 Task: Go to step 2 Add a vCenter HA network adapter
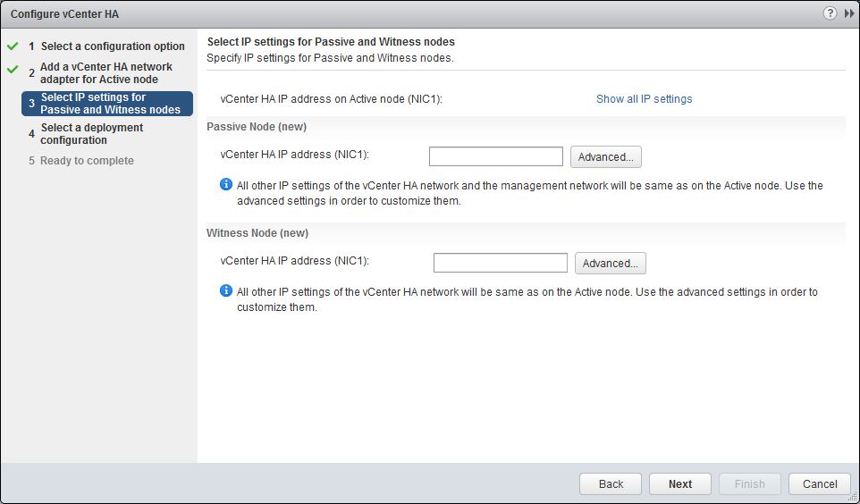pos(101,73)
